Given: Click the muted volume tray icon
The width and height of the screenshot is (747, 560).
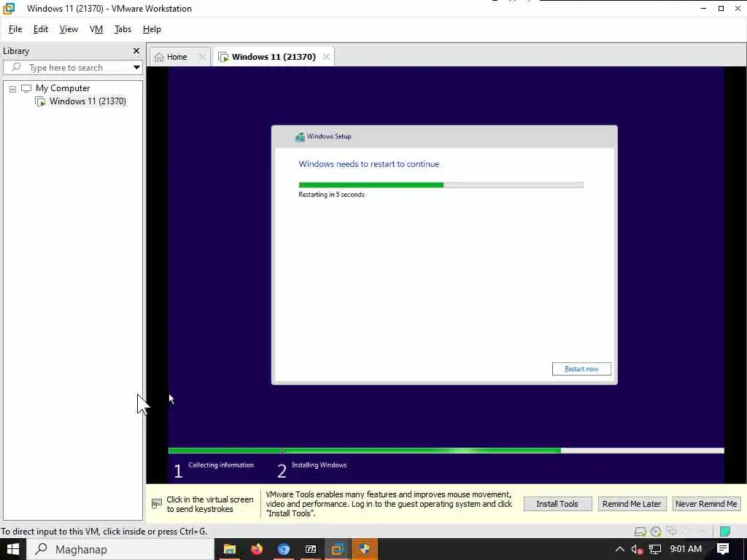Looking at the screenshot, I should click(x=637, y=549).
